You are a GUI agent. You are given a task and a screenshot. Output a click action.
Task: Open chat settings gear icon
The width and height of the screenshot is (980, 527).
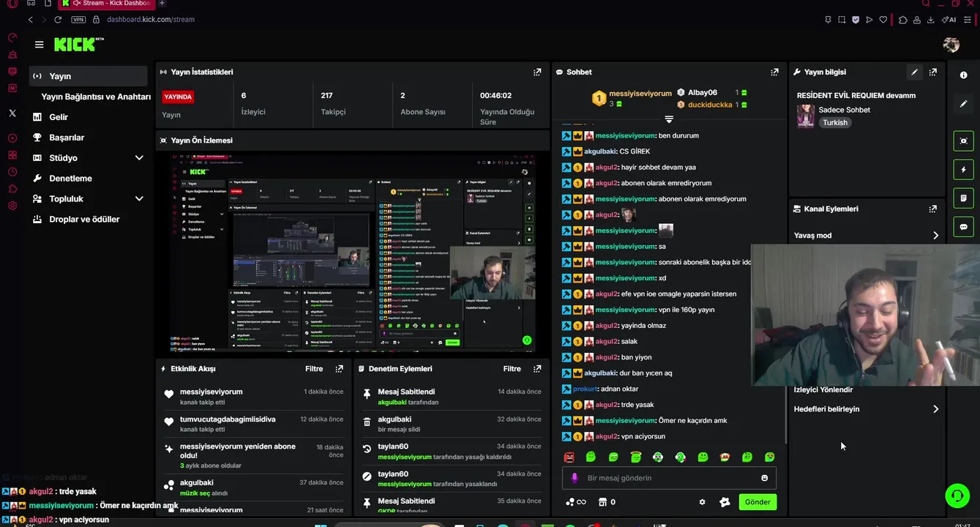click(703, 502)
